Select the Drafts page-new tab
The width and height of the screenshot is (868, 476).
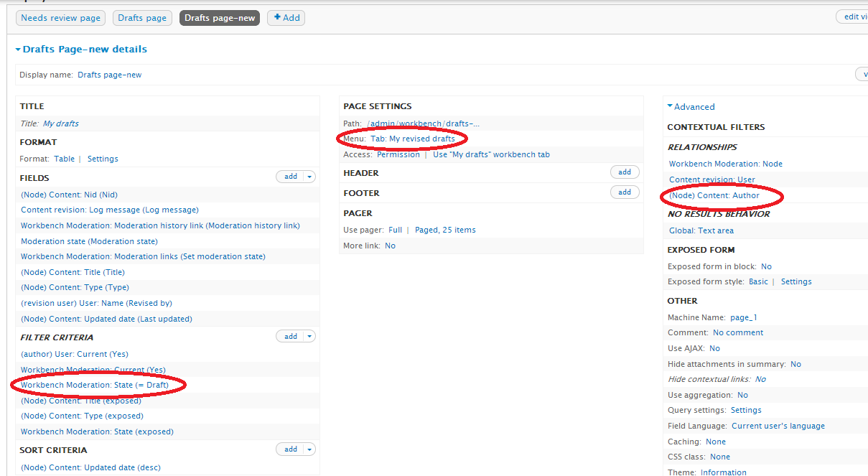click(x=219, y=18)
